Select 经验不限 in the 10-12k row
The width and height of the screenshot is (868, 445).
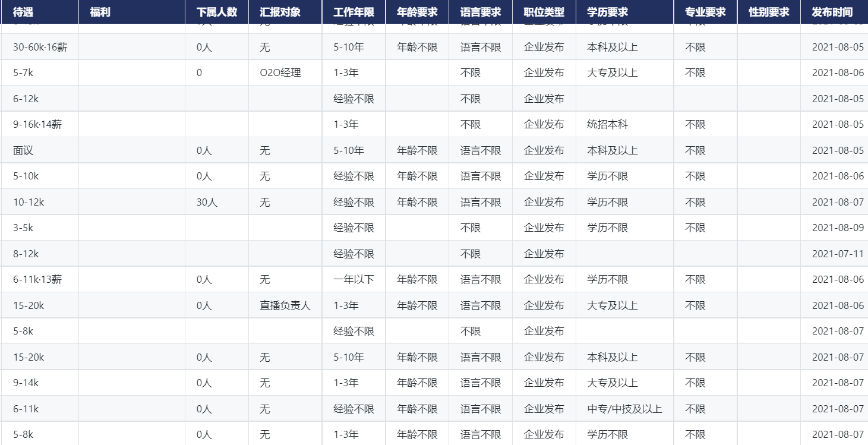354,202
